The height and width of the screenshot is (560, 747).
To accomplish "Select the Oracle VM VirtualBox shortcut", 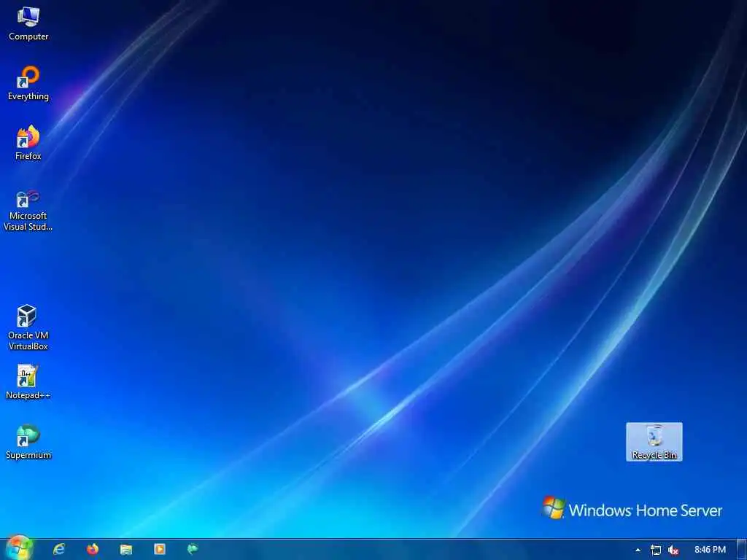I will [x=28, y=327].
